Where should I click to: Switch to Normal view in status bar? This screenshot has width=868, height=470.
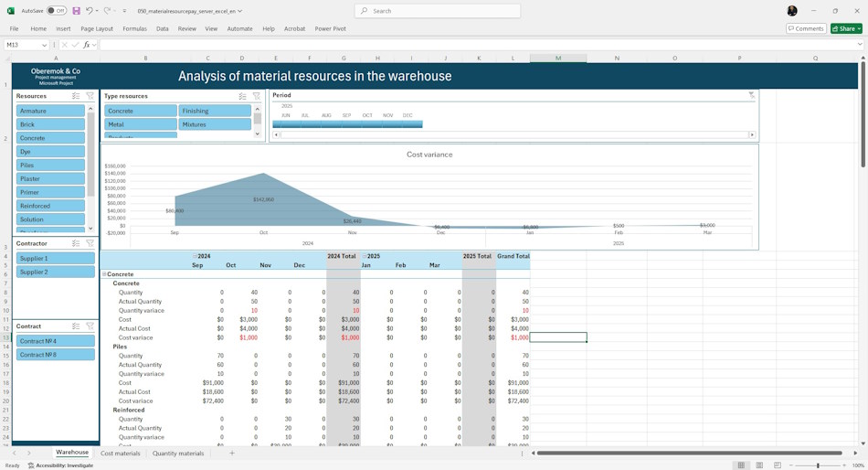click(741, 465)
